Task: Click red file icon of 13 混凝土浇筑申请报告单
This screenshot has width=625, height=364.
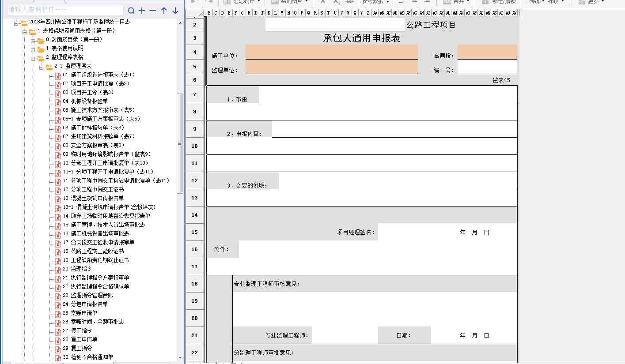Action: click(58, 199)
